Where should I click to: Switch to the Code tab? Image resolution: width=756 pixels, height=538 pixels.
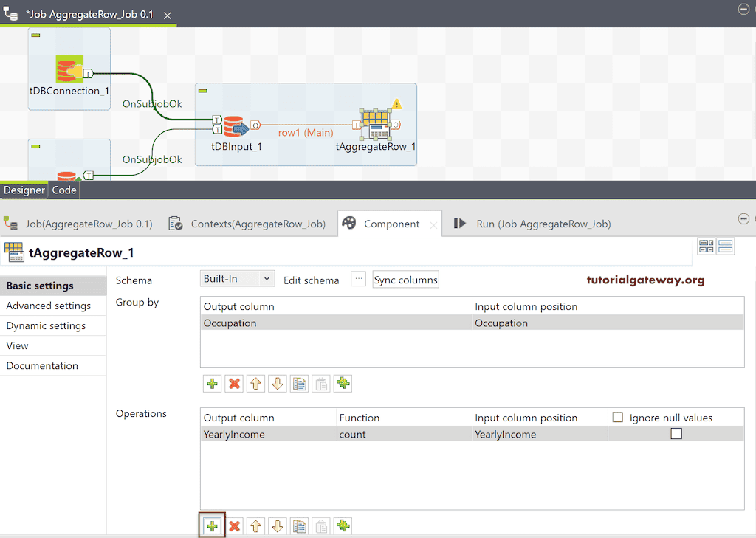click(63, 190)
